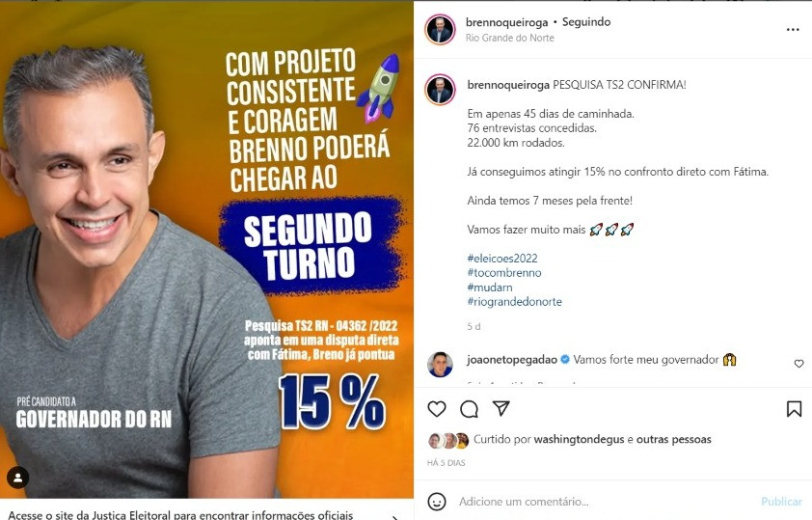This screenshot has height=520, width=812.
Task: Open the three-dot more options menu
Action: click(793, 30)
